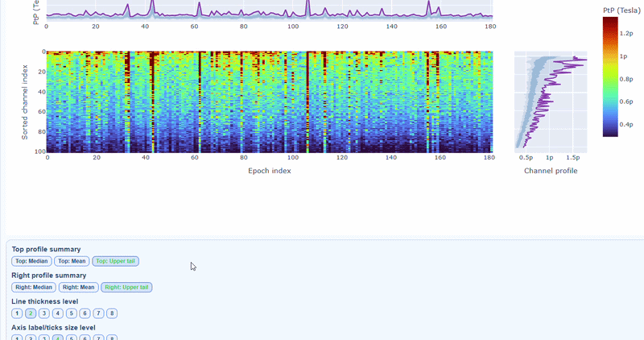Select Top: Median profile summary
The width and height of the screenshot is (644, 340).
(x=31, y=261)
